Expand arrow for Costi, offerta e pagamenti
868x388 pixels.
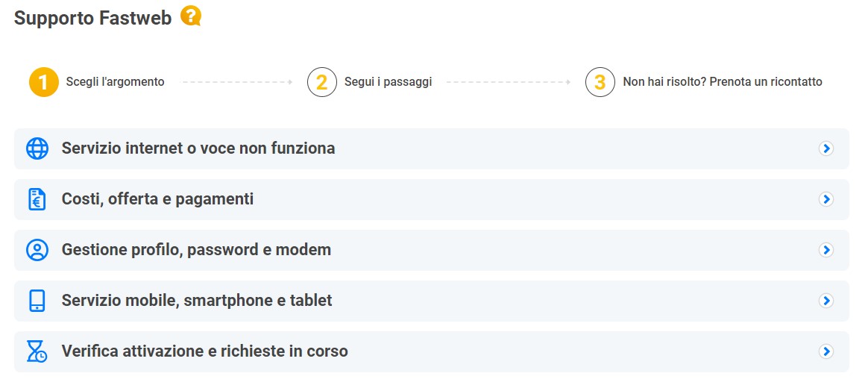pyautogui.click(x=826, y=199)
